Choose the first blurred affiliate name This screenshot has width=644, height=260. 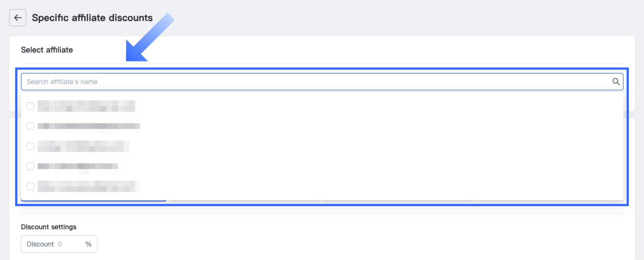tap(86, 106)
